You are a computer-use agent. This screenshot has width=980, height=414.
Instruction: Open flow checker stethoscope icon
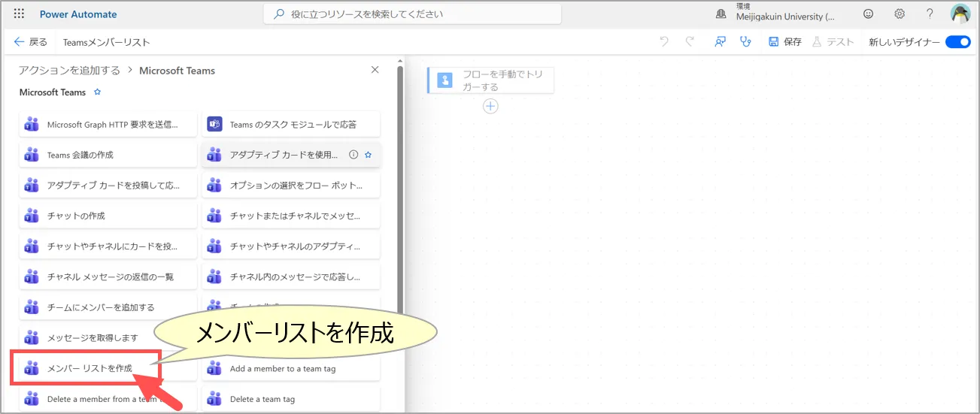click(745, 42)
